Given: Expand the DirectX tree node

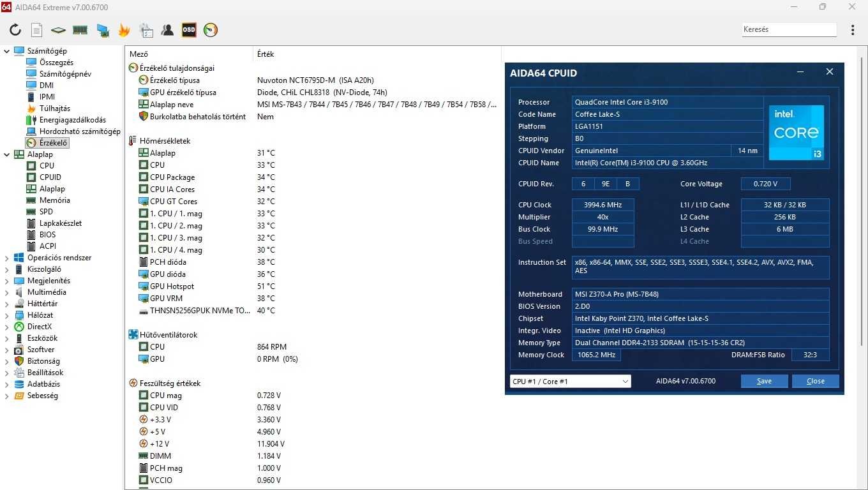Looking at the screenshot, I should [7, 327].
